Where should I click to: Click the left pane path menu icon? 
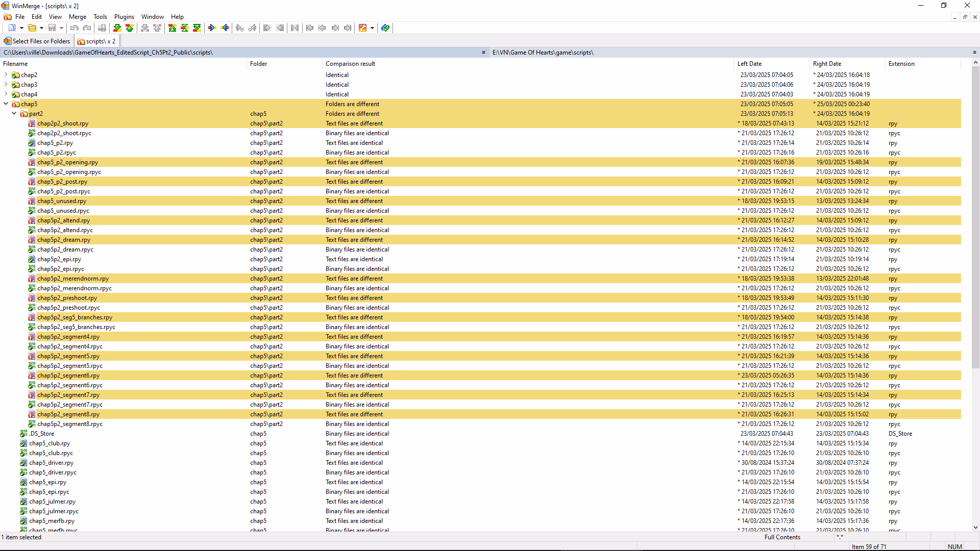(483, 53)
